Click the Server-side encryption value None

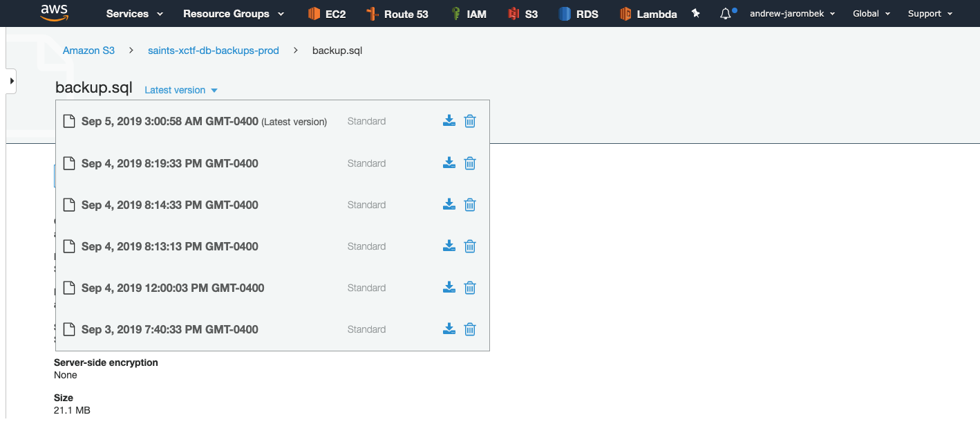[66, 375]
